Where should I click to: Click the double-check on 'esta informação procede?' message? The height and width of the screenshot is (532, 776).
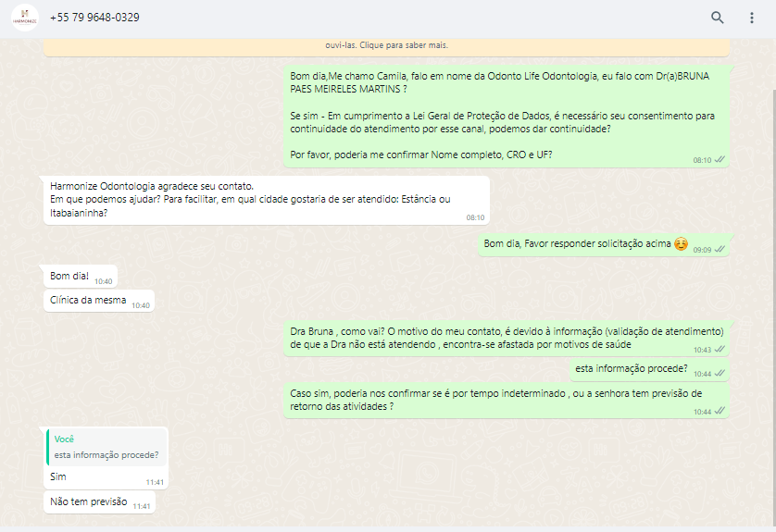[x=720, y=373]
